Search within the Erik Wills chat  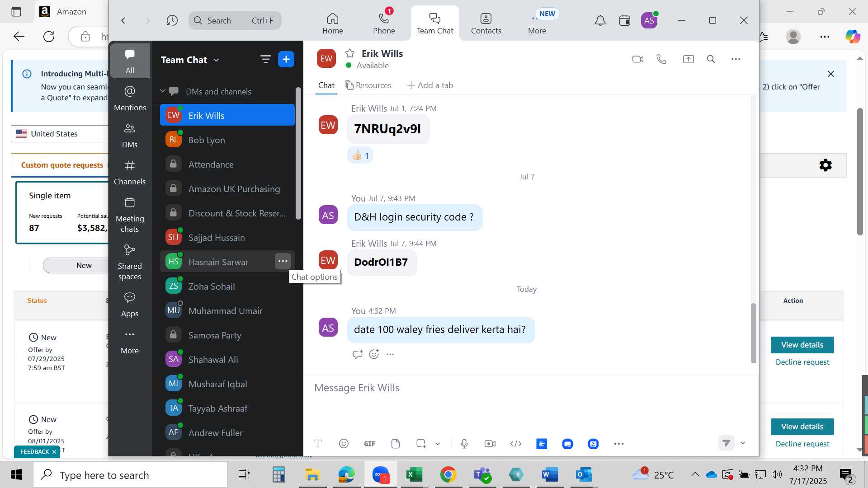711,59
